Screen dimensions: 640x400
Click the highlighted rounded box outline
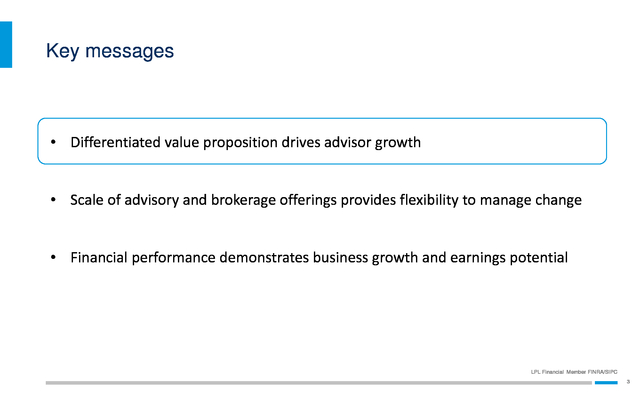322,141
